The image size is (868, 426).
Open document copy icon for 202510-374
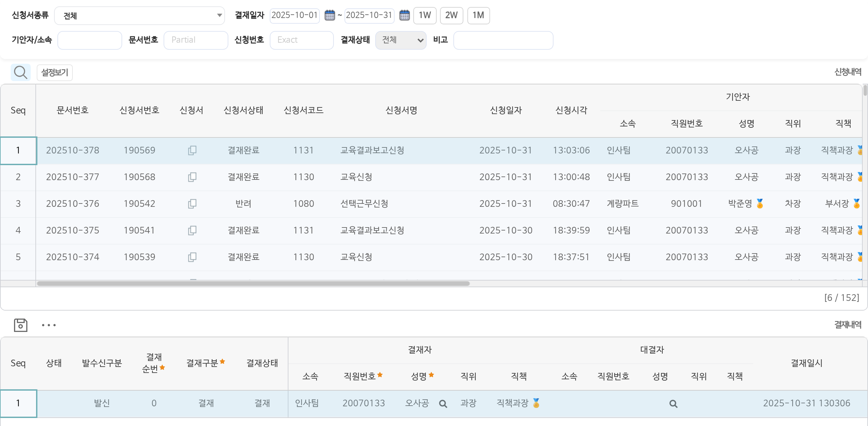tap(192, 257)
